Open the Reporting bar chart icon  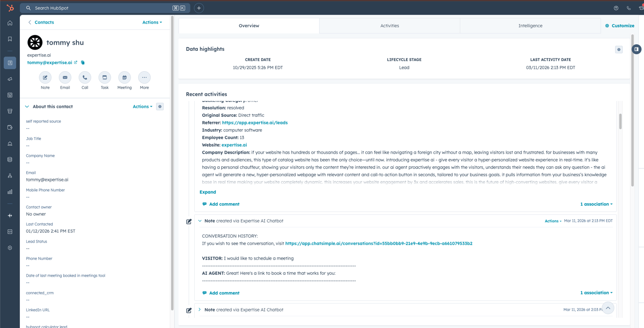click(x=10, y=192)
